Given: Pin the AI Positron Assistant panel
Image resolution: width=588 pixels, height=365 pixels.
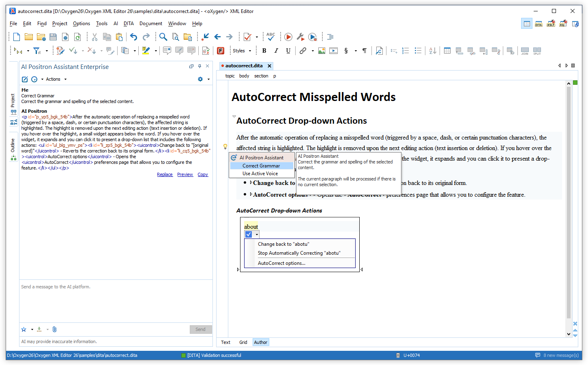Looking at the screenshot, I should (x=200, y=66).
